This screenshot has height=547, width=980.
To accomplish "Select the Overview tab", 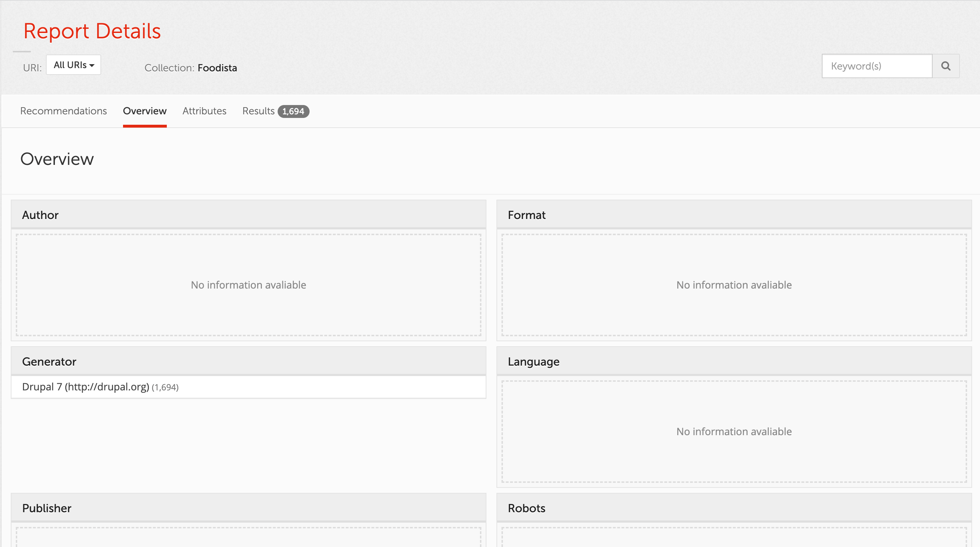I will click(145, 111).
